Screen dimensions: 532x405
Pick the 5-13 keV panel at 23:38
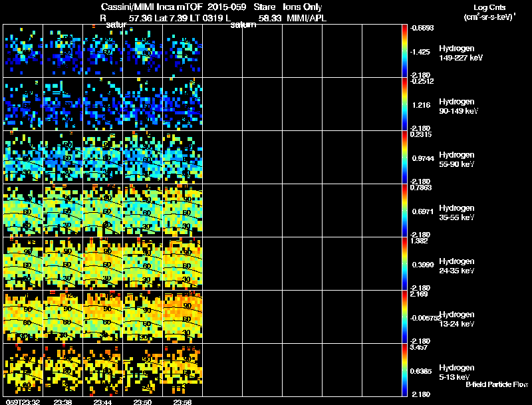[63, 370]
